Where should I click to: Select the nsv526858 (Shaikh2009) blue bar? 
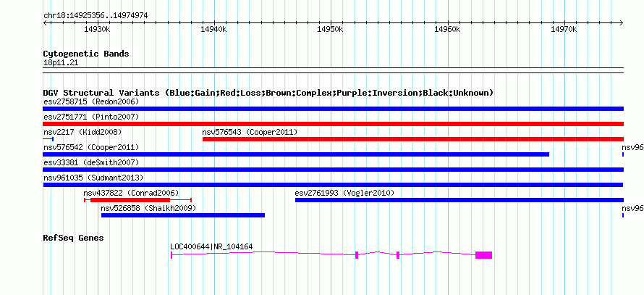(x=183, y=215)
